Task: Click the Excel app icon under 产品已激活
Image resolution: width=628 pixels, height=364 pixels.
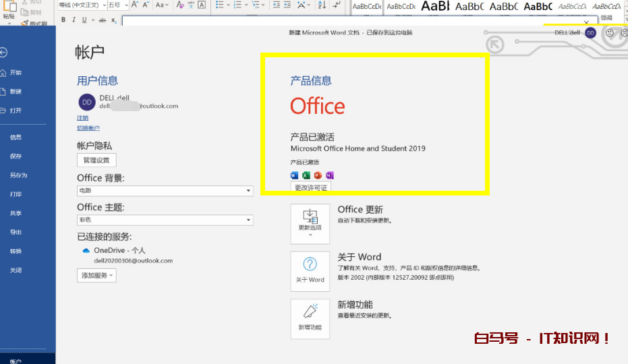Action: [x=306, y=175]
